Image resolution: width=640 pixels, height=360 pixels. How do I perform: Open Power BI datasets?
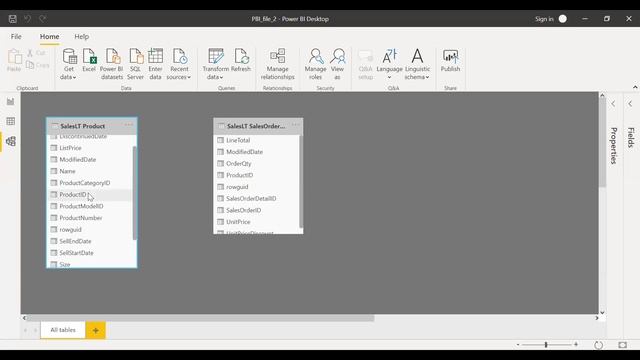pos(112,64)
